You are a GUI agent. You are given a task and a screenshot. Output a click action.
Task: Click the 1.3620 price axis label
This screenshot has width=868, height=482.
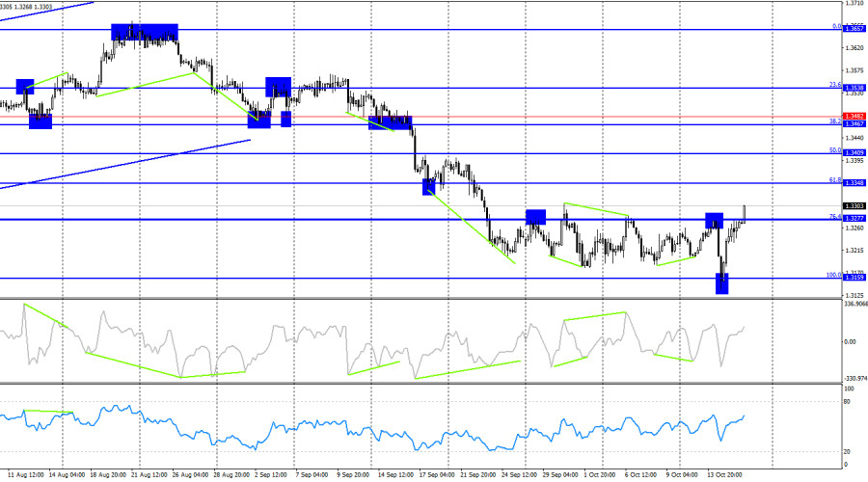click(x=854, y=48)
